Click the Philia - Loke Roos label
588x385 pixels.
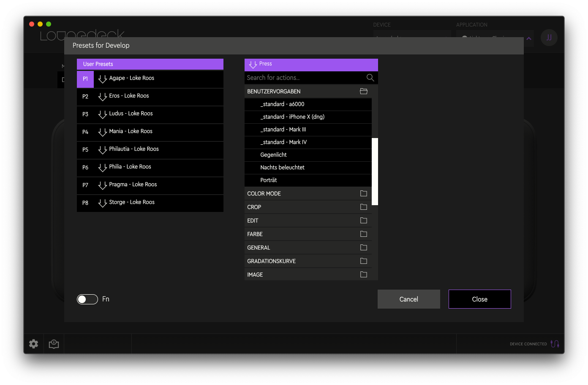pos(130,167)
